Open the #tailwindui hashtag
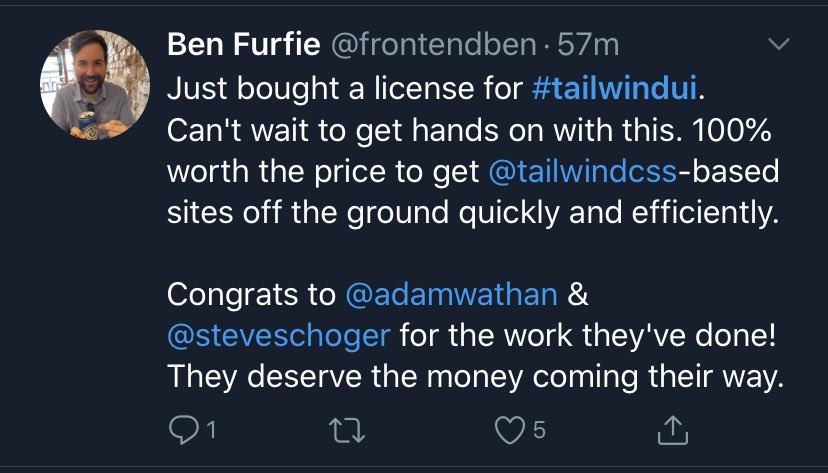 [x=614, y=88]
